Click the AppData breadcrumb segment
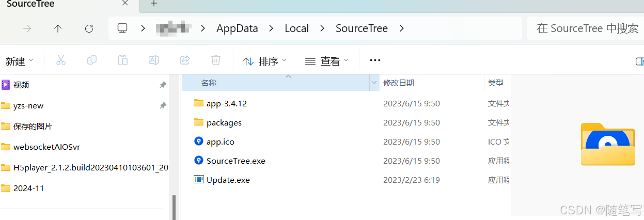644x220 pixels. point(237,28)
